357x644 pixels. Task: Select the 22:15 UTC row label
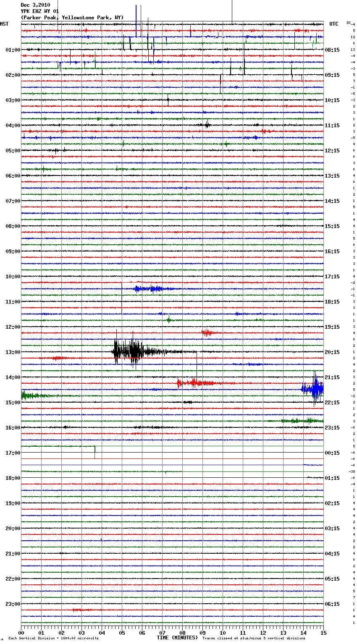click(x=332, y=403)
